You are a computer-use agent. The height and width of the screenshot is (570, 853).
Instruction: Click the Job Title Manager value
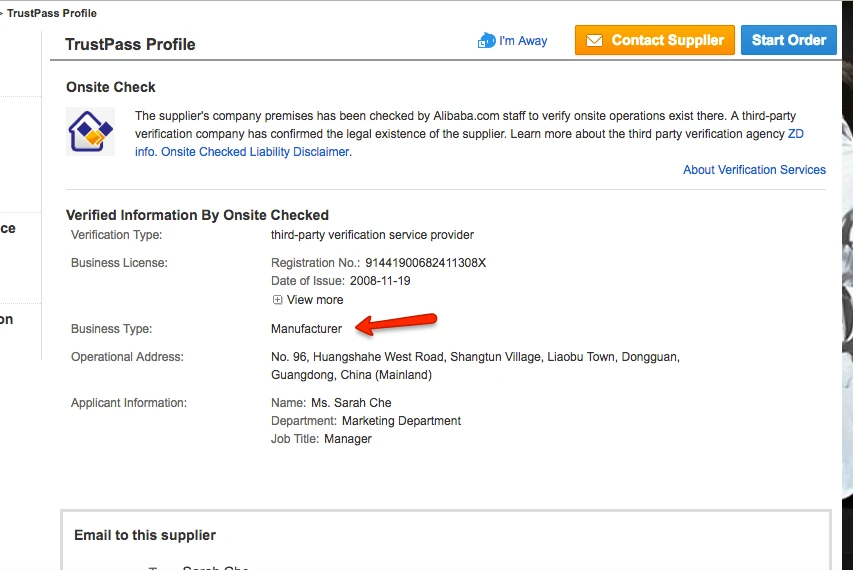click(x=348, y=439)
